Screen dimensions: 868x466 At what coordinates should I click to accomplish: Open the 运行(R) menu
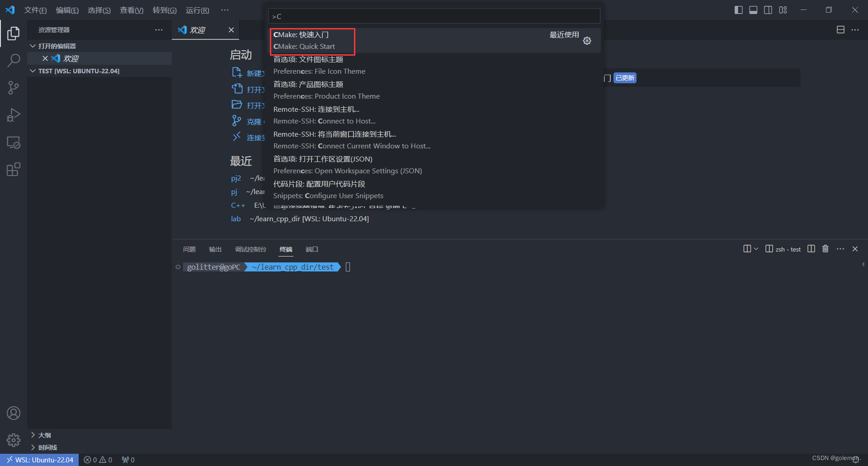point(198,10)
